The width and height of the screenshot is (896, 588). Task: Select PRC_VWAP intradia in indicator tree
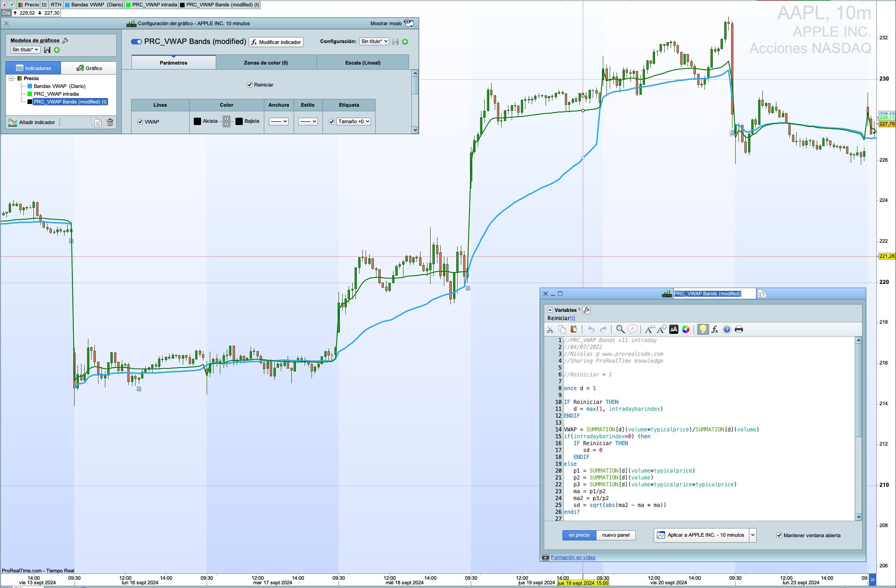[x=56, y=94]
